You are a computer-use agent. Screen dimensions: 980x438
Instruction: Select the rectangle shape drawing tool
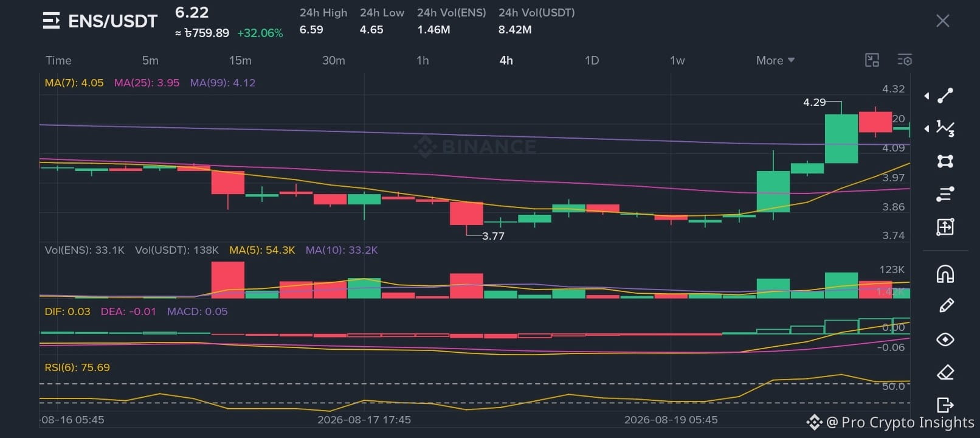(945, 161)
